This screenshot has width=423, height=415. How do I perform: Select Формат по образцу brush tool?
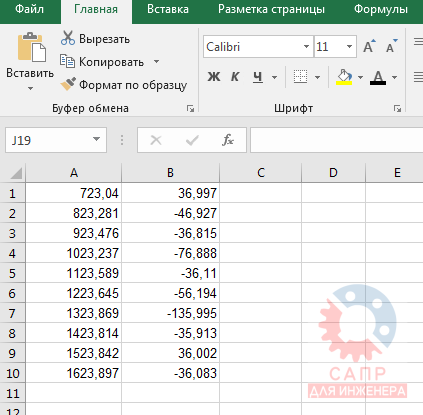tap(124, 85)
